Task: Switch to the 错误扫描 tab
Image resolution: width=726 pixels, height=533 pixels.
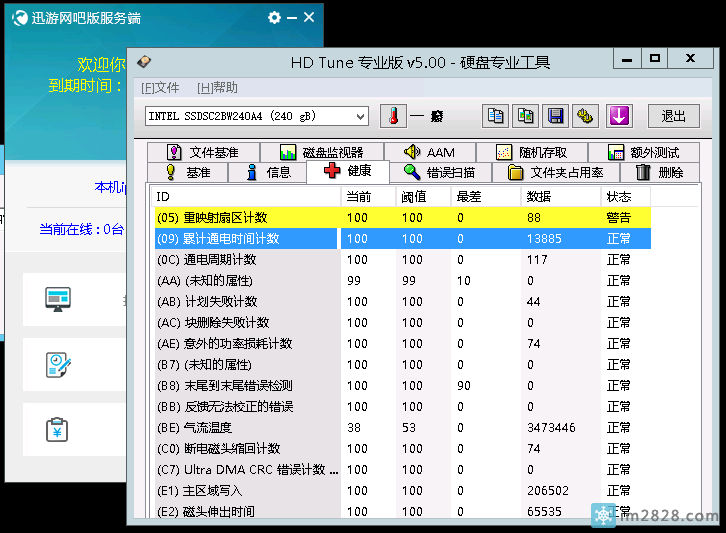Action: coord(439,172)
